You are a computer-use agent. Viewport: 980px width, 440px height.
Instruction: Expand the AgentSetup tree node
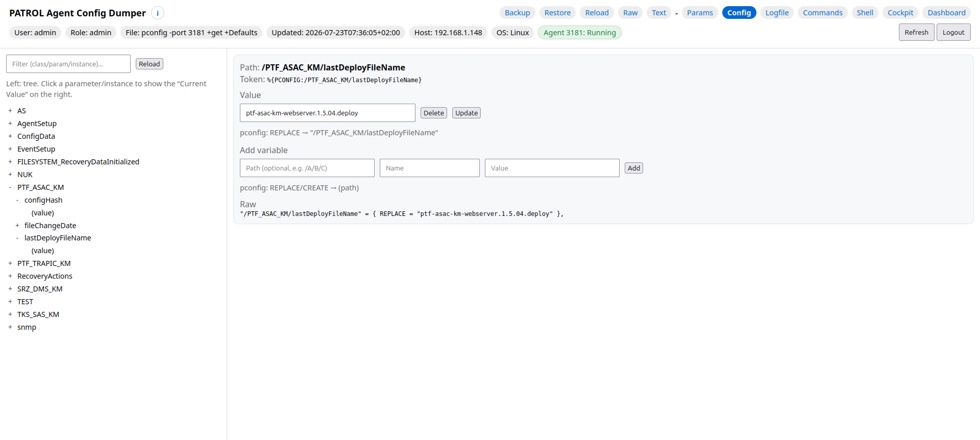(x=10, y=123)
